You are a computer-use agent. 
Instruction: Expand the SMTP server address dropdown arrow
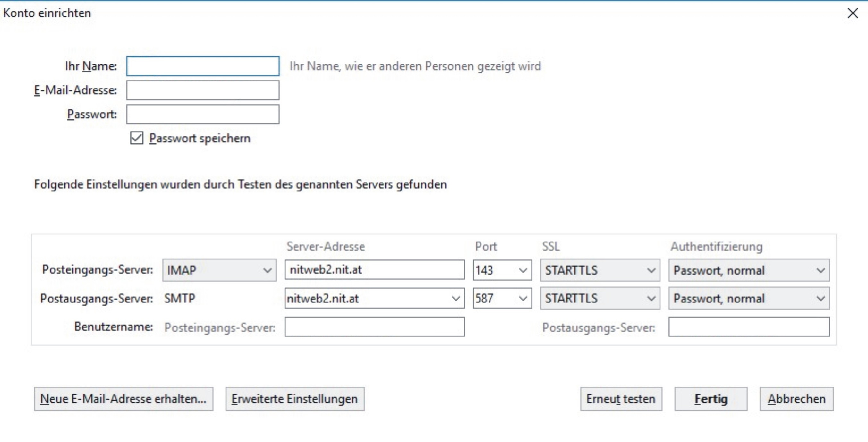pyautogui.click(x=455, y=299)
